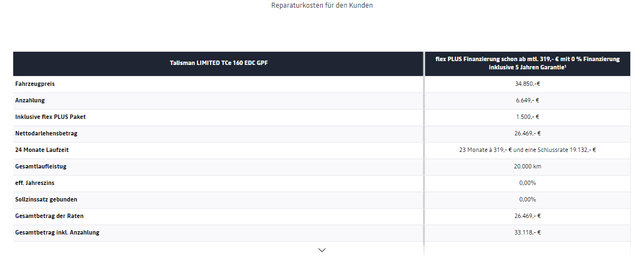Click the Reparaturkosten für den Kunden text
Viewport: 644px width, 278px height.
point(322,6)
